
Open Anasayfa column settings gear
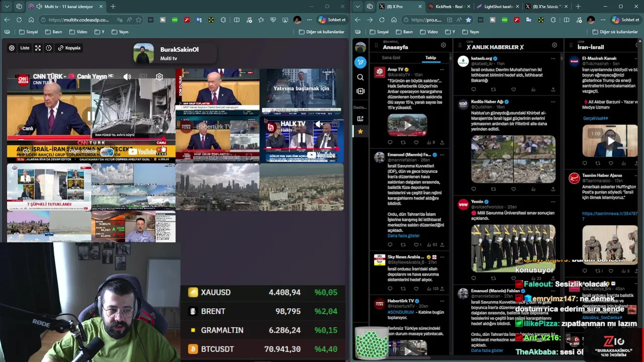click(x=443, y=45)
